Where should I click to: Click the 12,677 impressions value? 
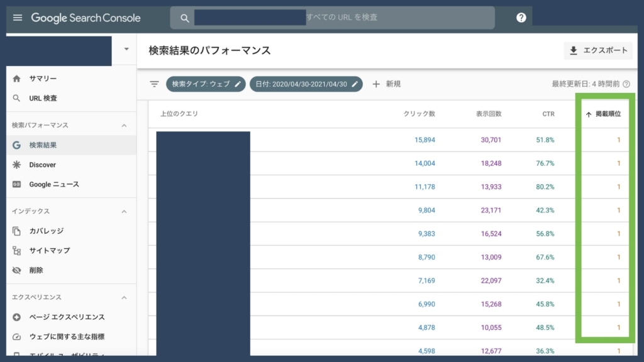coord(491,351)
